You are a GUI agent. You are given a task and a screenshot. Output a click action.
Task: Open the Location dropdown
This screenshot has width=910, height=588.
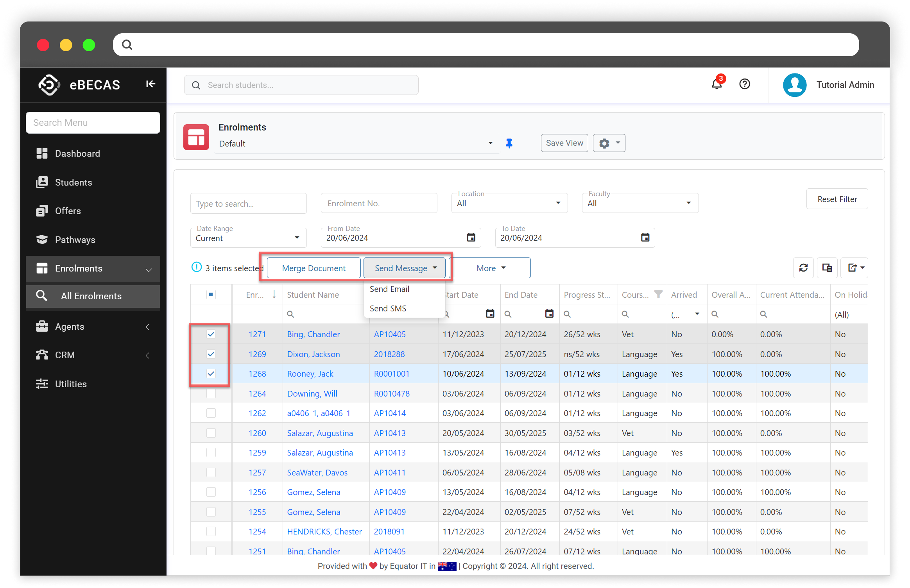[x=509, y=203]
